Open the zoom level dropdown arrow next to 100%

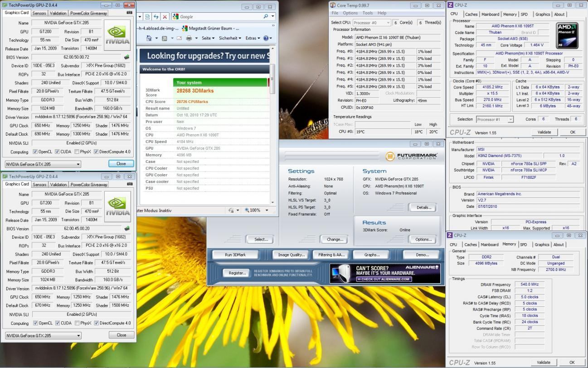pos(267,210)
